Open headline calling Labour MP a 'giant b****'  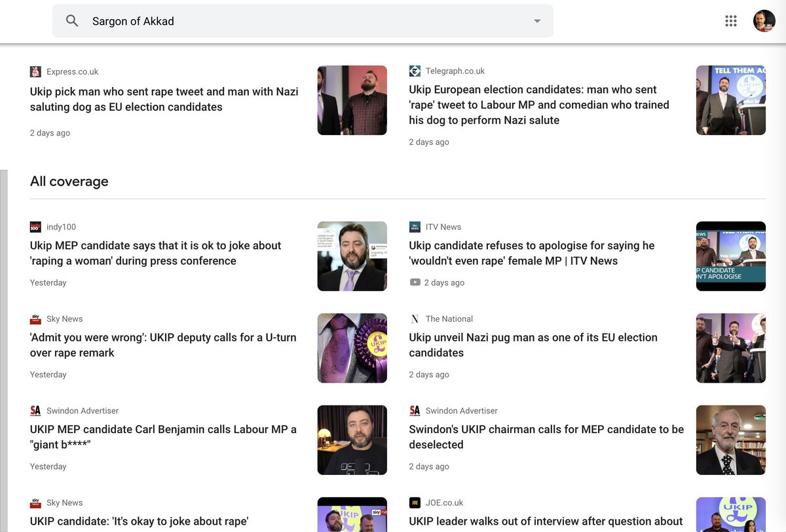click(x=163, y=437)
